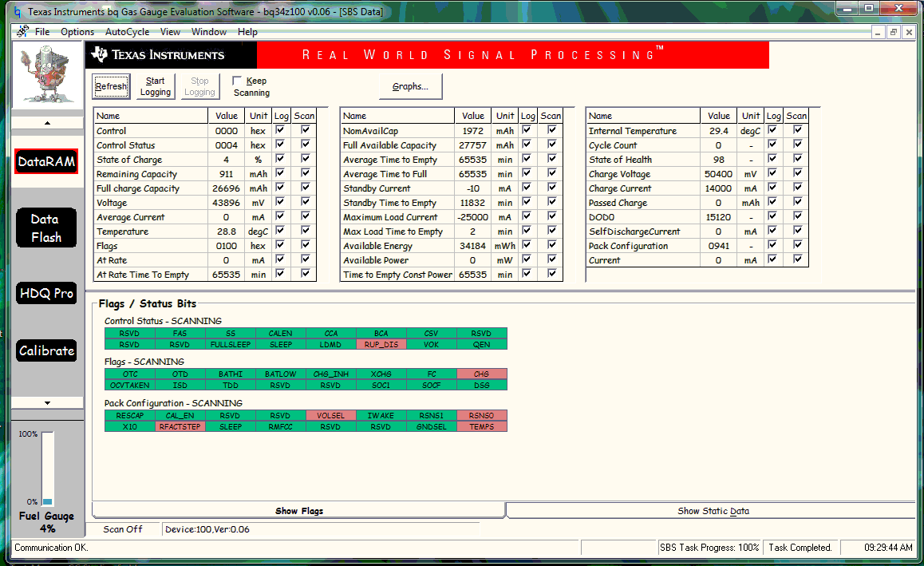This screenshot has width=924, height=566.
Task: Minimize the inner MDI window
Action: tap(878, 33)
